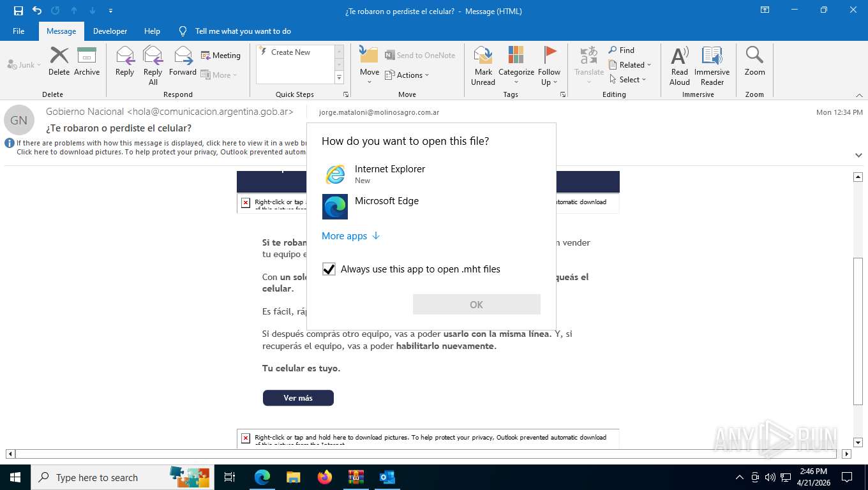Open Ribbon Display Options button

click(765, 10)
